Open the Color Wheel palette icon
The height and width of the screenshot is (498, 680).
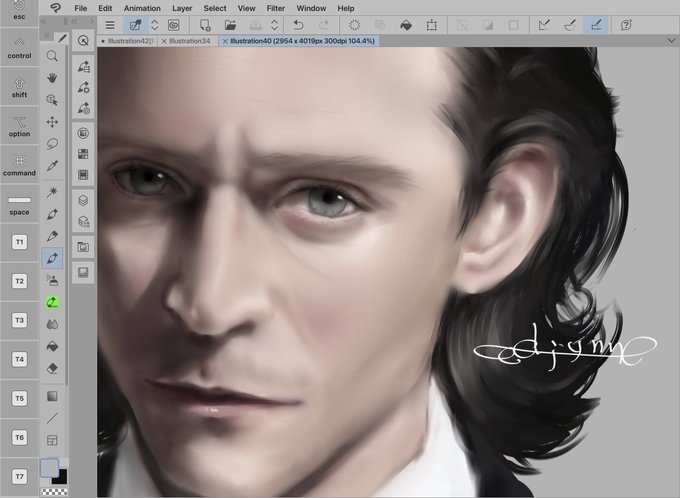point(83,133)
